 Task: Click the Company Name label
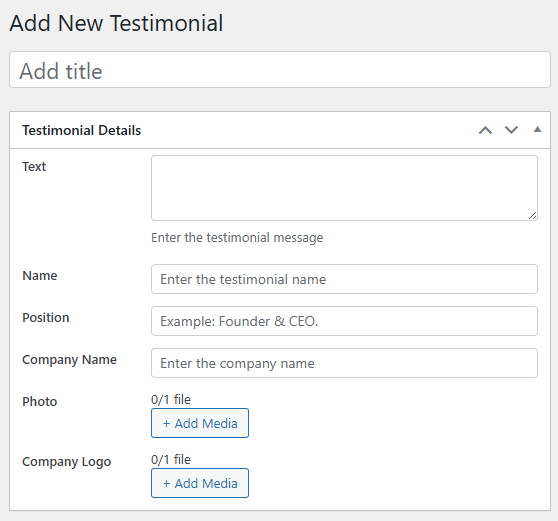pos(69,360)
